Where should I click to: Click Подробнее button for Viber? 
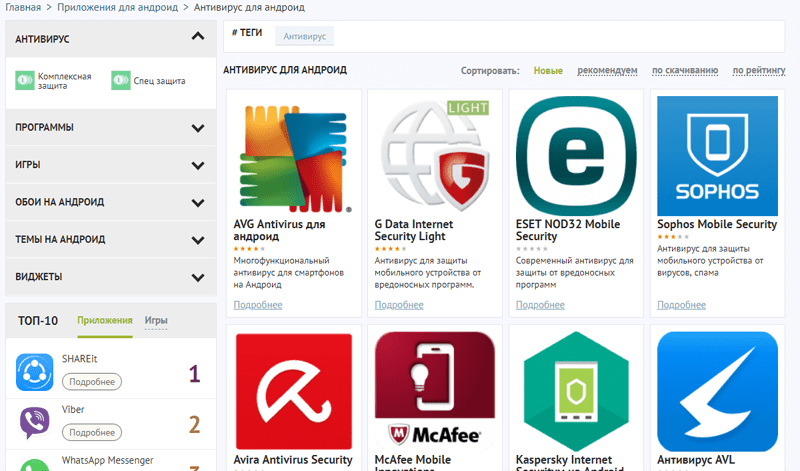tap(92, 432)
